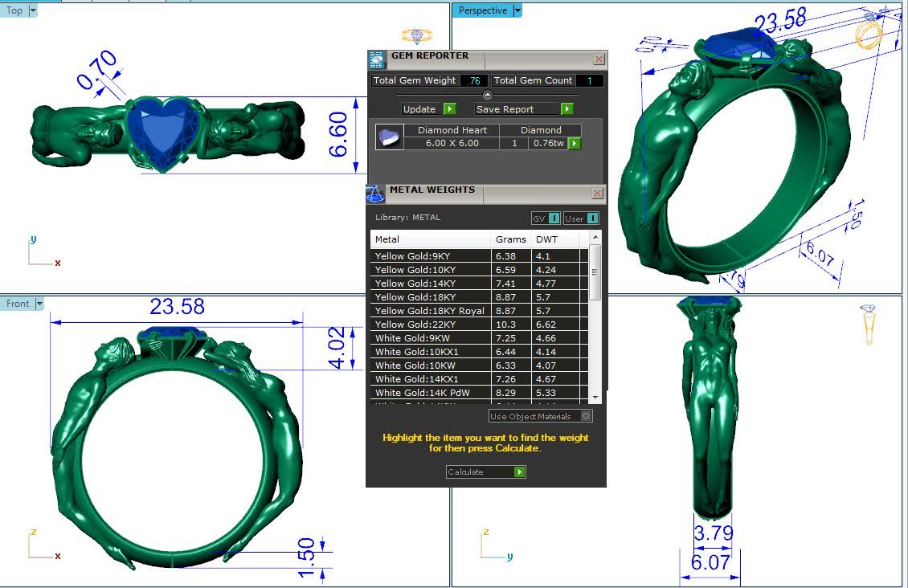Open the Front viewport dropdown arrow
Viewport: 908px width, 588px height.
(39, 304)
